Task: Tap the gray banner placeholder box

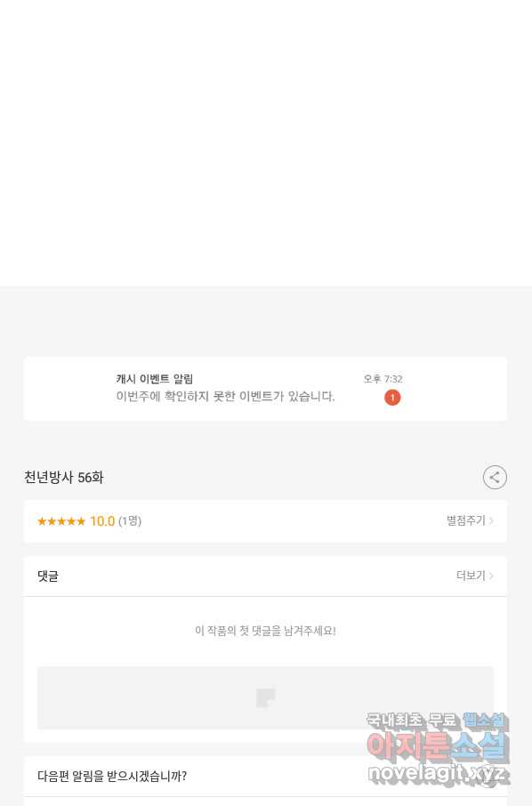Action: click(x=265, y=698)
